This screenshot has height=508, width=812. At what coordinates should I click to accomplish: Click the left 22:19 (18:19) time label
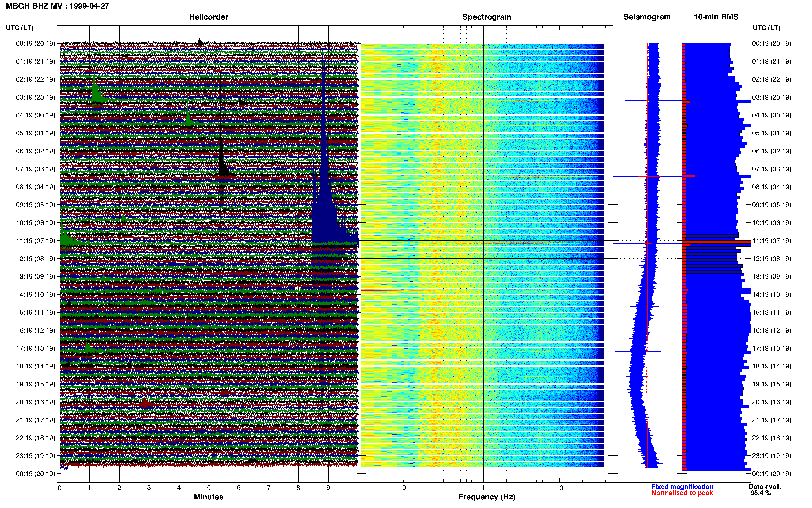(35, 438)
